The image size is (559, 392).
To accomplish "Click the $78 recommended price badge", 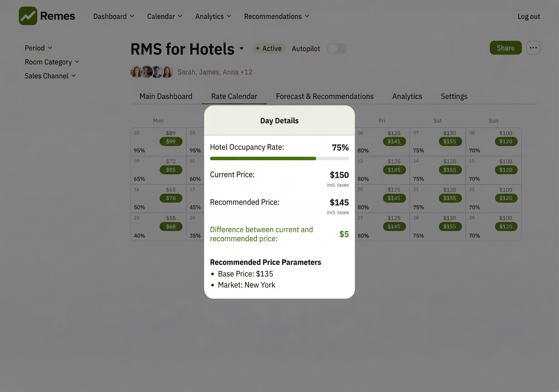I will coord(171,198).
